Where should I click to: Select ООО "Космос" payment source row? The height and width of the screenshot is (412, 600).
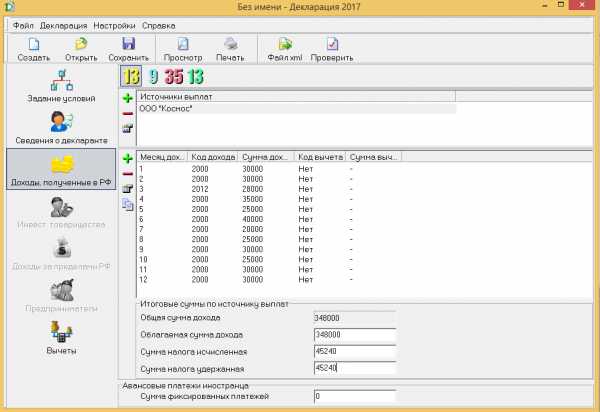click(x=297, y=109)
